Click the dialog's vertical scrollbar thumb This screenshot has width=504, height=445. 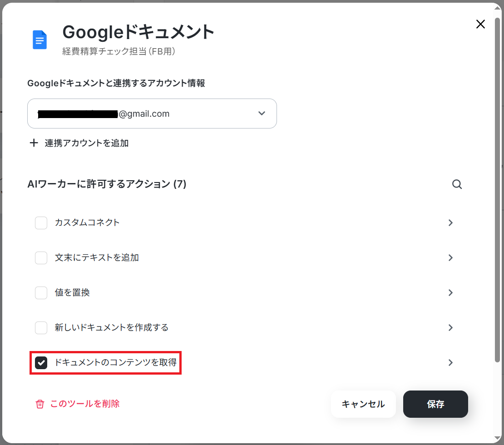point(497,190)
